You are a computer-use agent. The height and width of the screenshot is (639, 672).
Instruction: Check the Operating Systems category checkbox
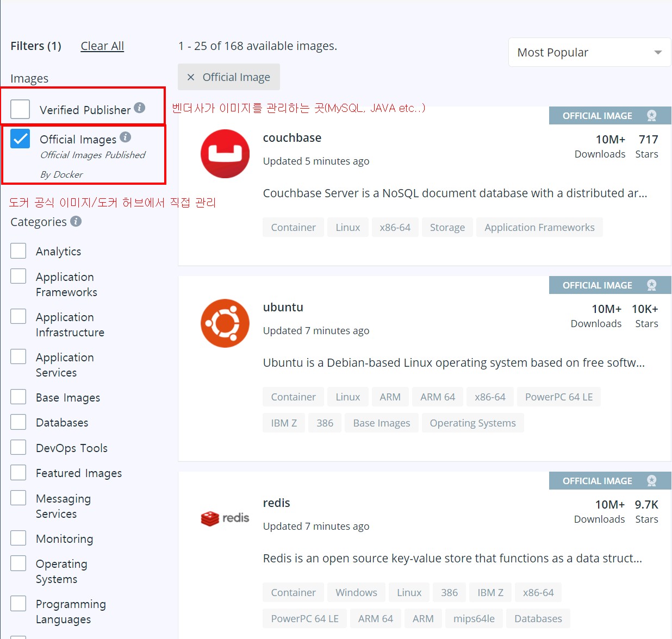(18, 563)
